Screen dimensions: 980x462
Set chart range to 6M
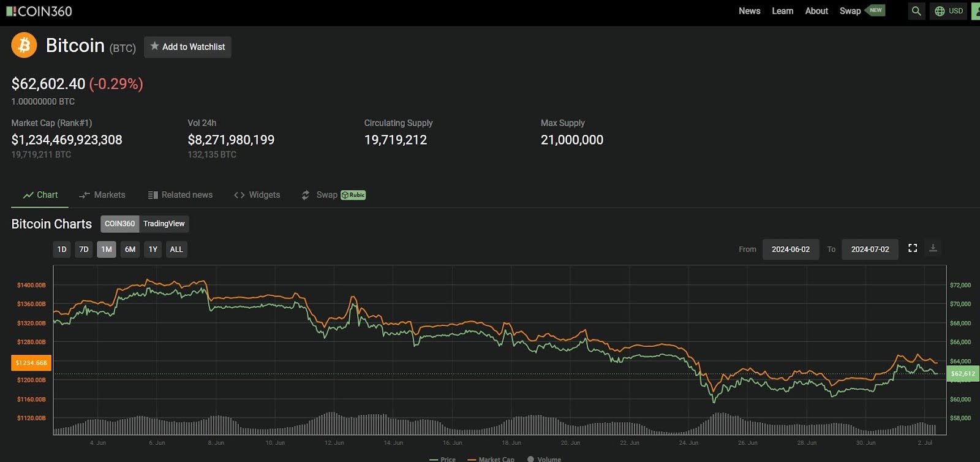point(130,249)
